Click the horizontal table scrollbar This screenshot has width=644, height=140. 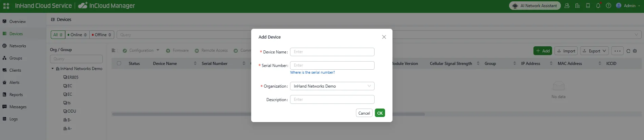point(268,114)
